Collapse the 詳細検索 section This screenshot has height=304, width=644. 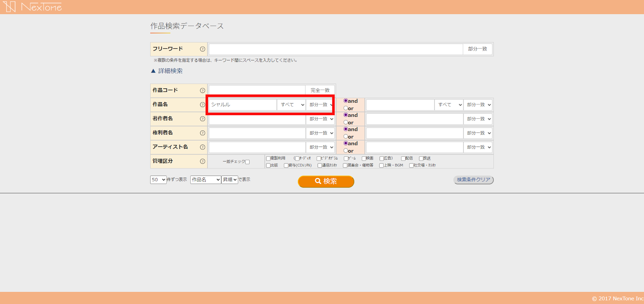pyautogui.click(x=167, y=71)
